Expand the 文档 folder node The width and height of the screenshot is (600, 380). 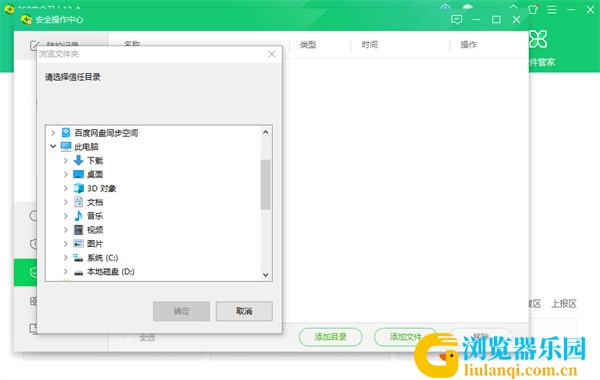coord(65,202)
